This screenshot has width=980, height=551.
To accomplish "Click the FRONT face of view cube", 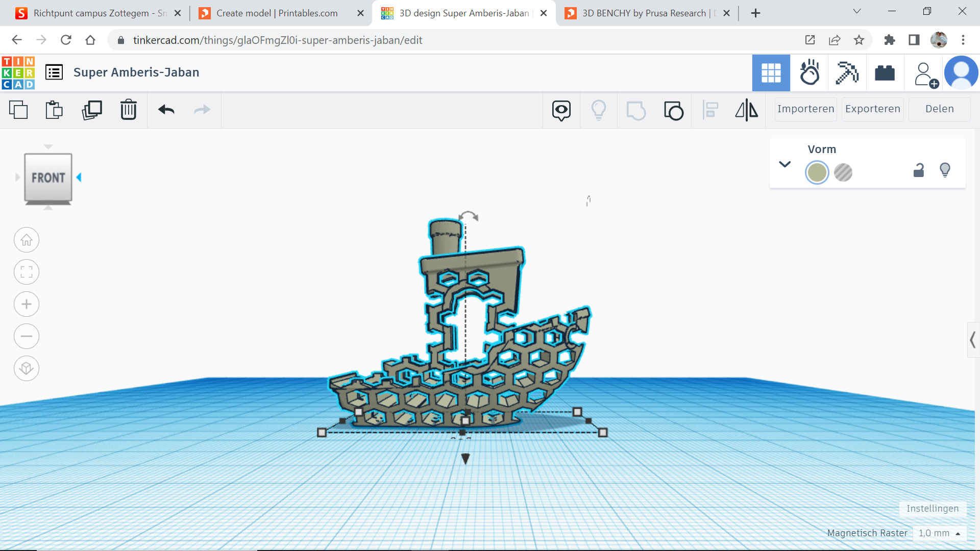I will pos(48,178).
